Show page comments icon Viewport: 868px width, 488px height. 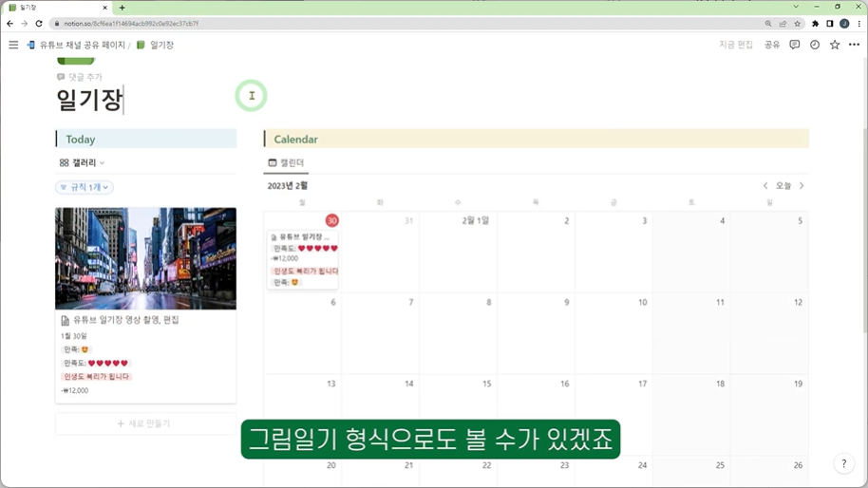click(794, 45)
